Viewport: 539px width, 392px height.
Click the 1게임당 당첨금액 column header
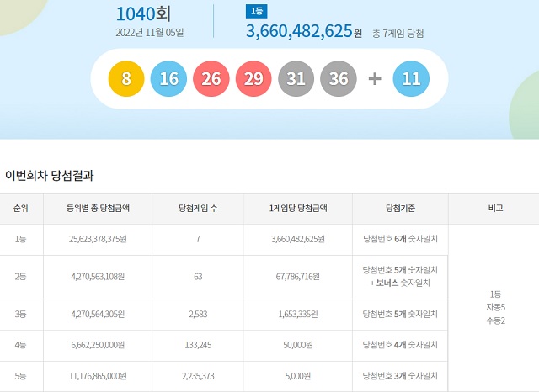[x=298, y=208]
